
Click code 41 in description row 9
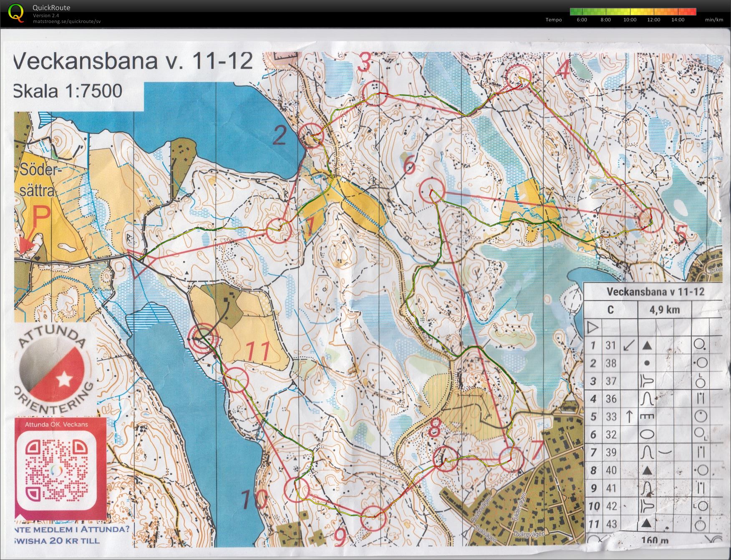pos(611,488)
